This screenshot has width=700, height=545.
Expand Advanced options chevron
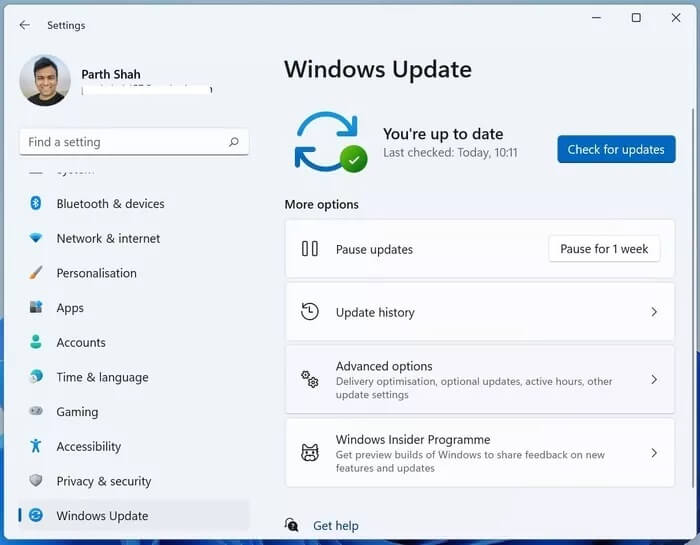654,379
